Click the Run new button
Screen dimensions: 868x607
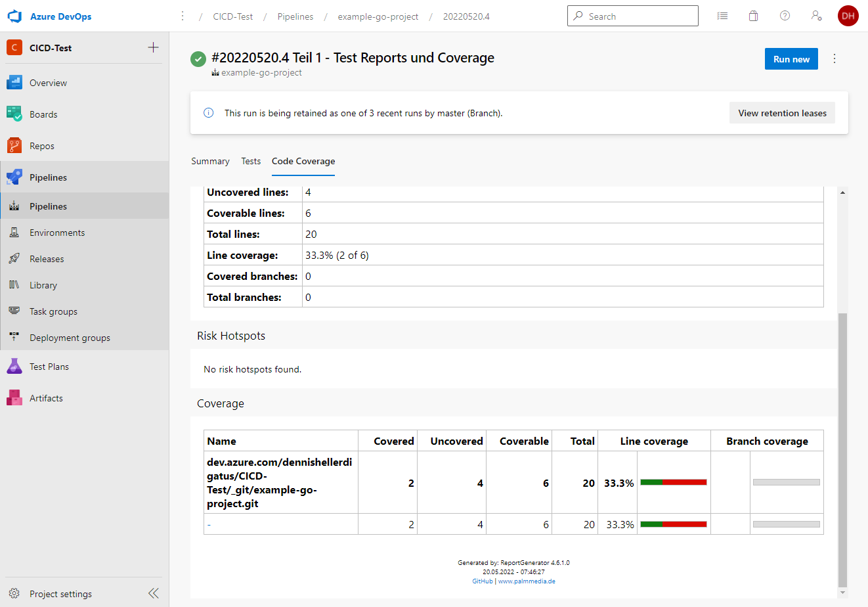point(791,58)
